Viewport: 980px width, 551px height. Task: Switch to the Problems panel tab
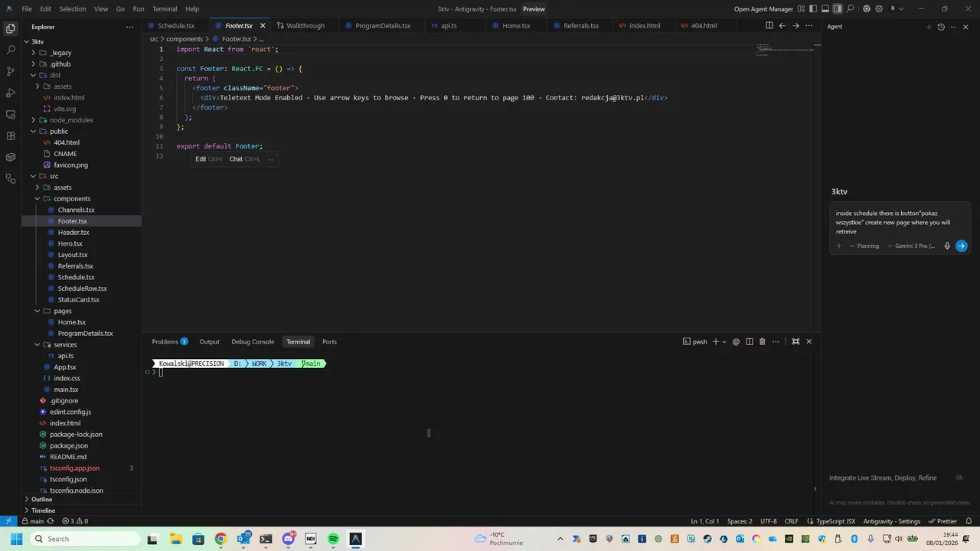tap(169, 341)
